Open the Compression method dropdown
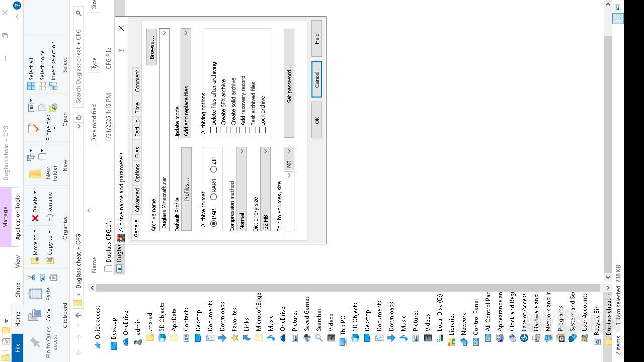 coord(242,151)
